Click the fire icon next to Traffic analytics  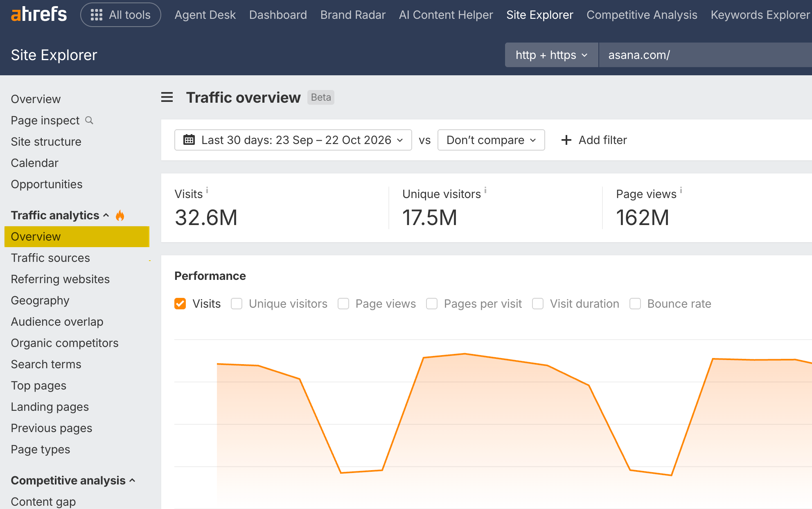120,215
